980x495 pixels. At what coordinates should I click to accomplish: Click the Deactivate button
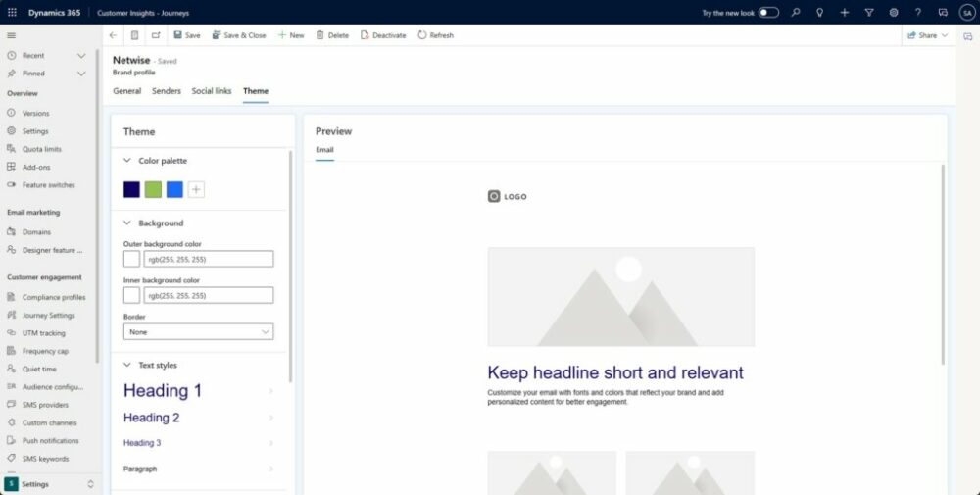click(x=383, y=35)
